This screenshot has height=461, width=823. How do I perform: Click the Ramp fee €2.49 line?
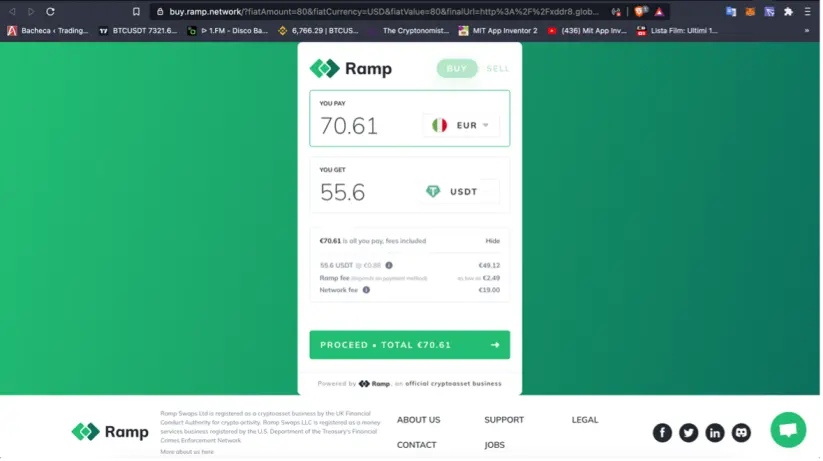tap(409, 278)
